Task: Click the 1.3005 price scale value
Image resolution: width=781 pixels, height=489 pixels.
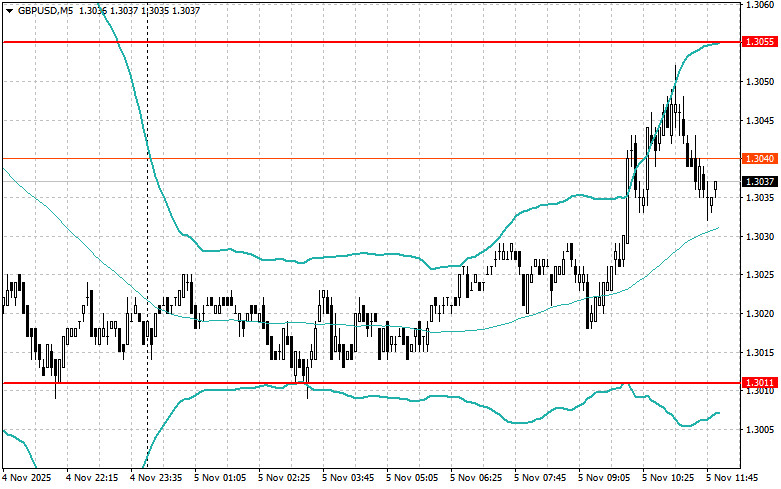Action: pos(760,430)
